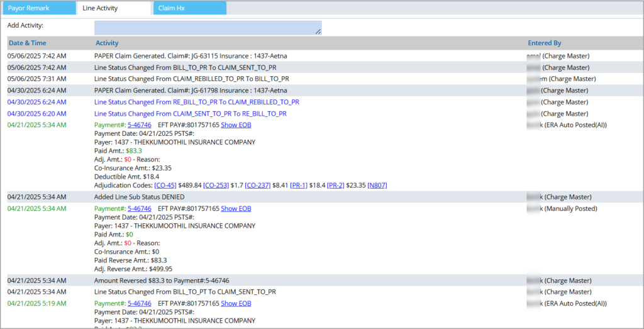The image size is (644, 329).
Task: Open payment 5-46746 in Manually Posted entry
Action: coord(139,208)
